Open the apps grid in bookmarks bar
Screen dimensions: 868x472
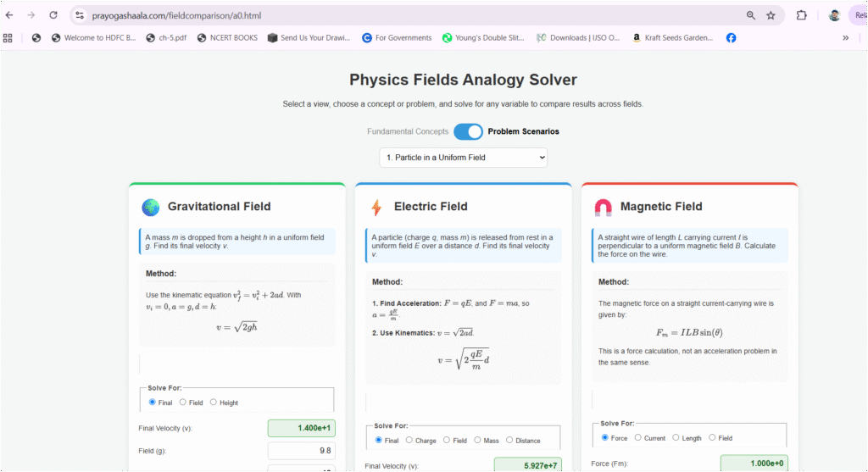[x=8, y=37]
